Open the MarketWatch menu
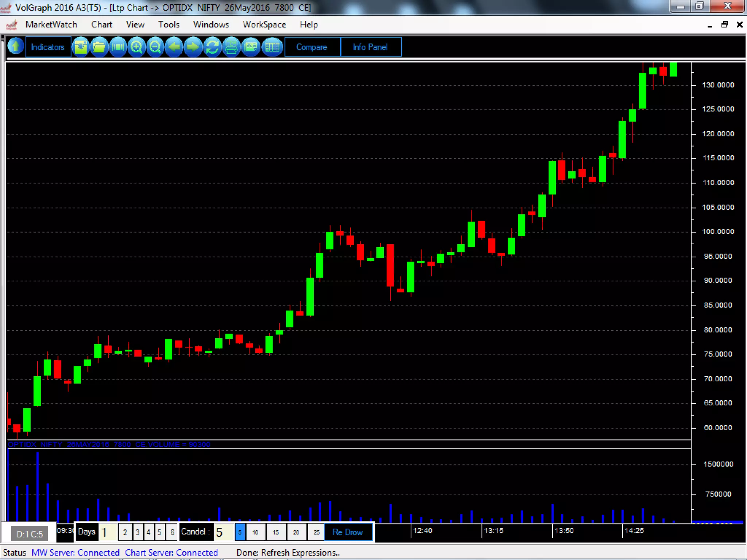This screenshot has width=747, height=560. 51,24
